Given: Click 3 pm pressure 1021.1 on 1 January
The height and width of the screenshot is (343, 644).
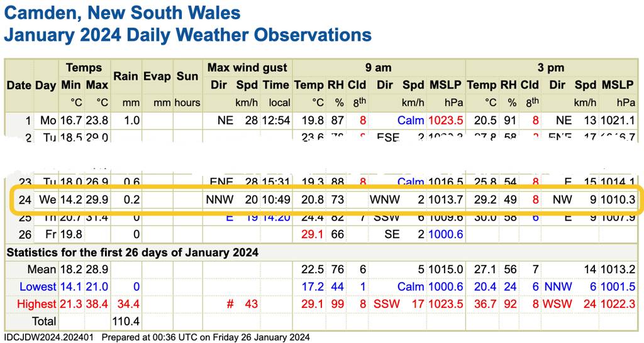Looking at the screenshot, I should tap(618, 121).
